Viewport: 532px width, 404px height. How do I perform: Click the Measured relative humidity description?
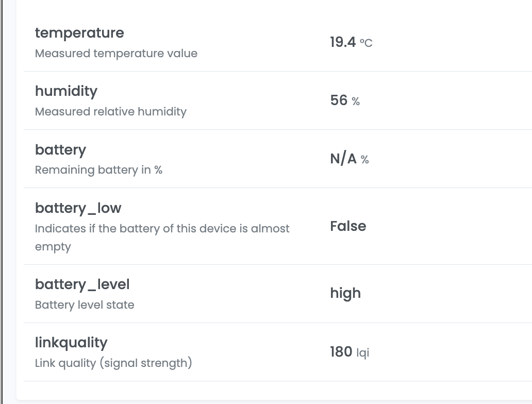point(111,112)
